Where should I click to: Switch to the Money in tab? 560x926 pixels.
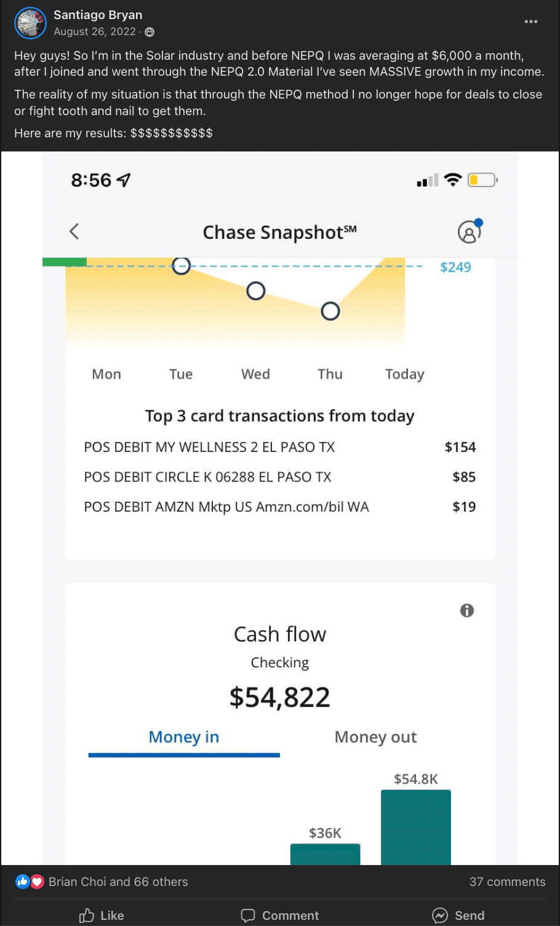click(184, 737)
